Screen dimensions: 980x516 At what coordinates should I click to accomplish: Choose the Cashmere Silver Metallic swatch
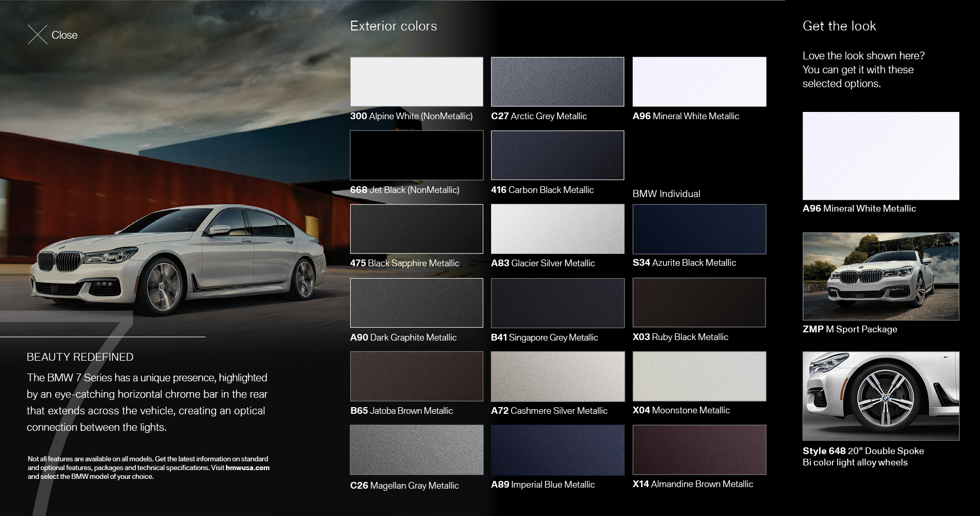tap(558, 376)
